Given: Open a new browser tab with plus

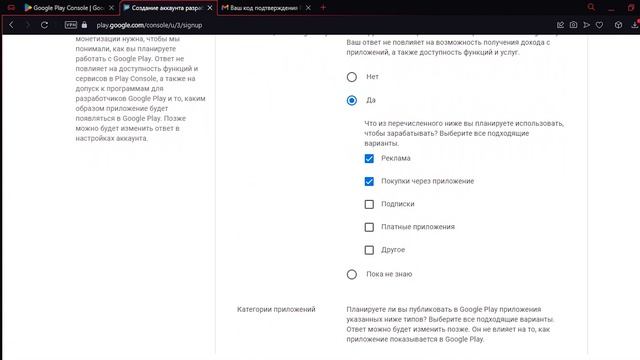Looking at the screenshot, I should pos(323,7).
